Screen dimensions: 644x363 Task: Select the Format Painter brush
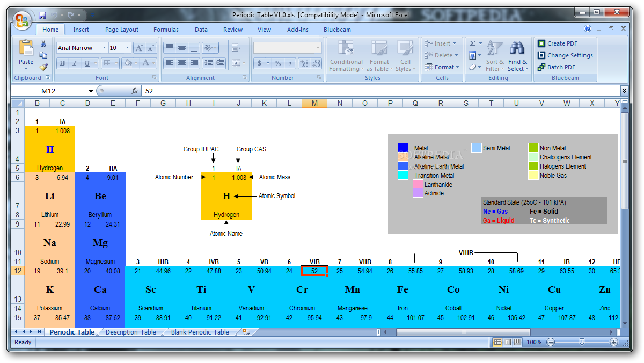(x=44, y=67)
